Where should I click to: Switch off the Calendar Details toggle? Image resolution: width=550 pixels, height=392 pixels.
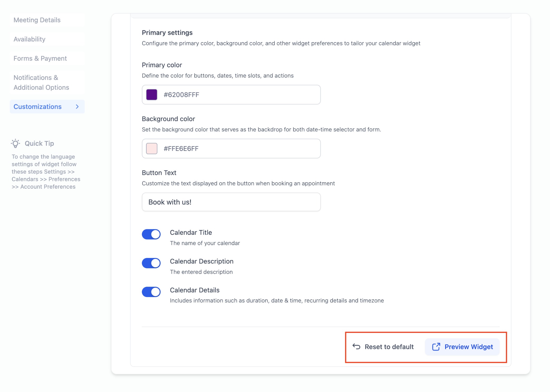point(151,292)
